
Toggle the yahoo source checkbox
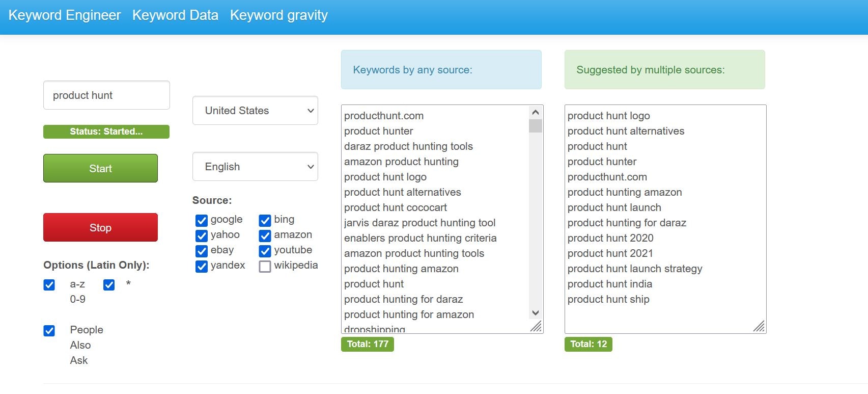pyautogui.click(x=202, y=235)
